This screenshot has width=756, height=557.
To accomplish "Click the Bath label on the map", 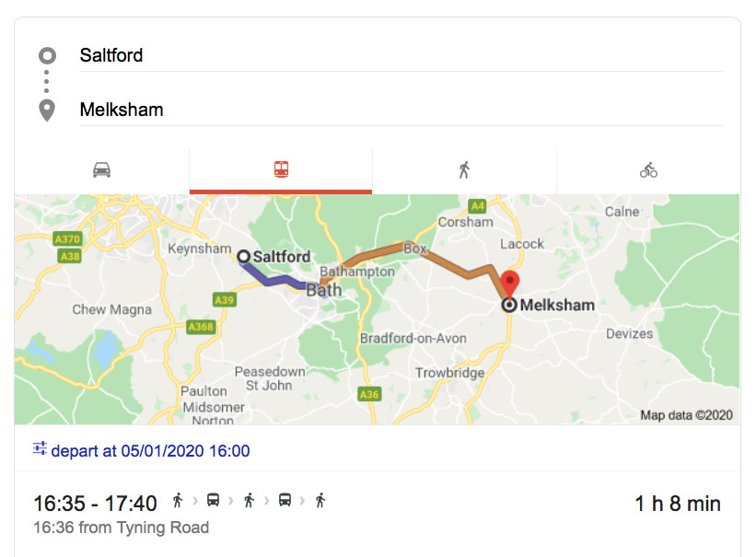I will pos(323,290).
